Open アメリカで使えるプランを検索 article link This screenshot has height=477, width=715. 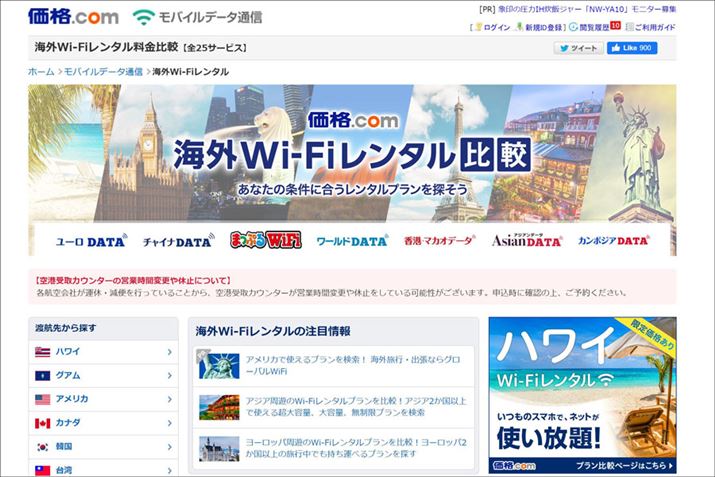coord(353,365)
